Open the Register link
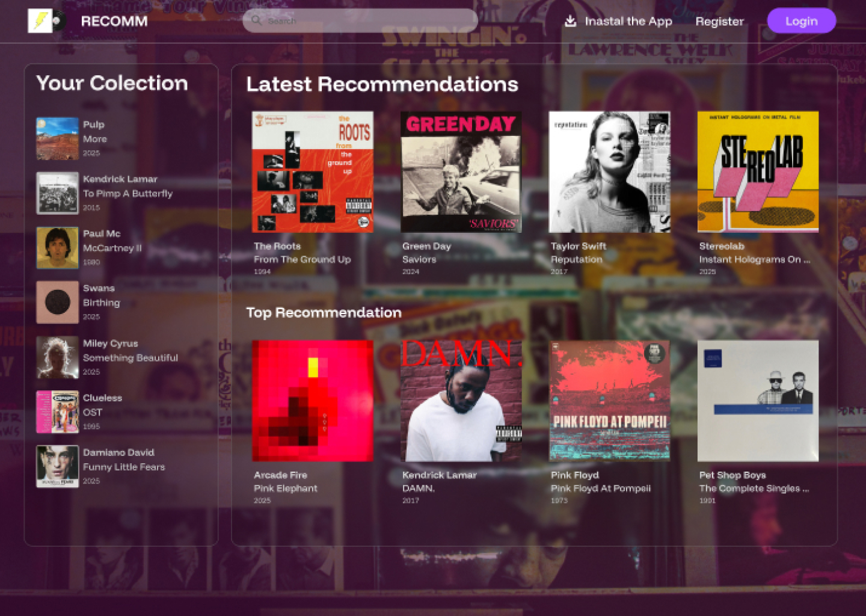The height and width of the screenshot is (616, 866). point(719,21)
